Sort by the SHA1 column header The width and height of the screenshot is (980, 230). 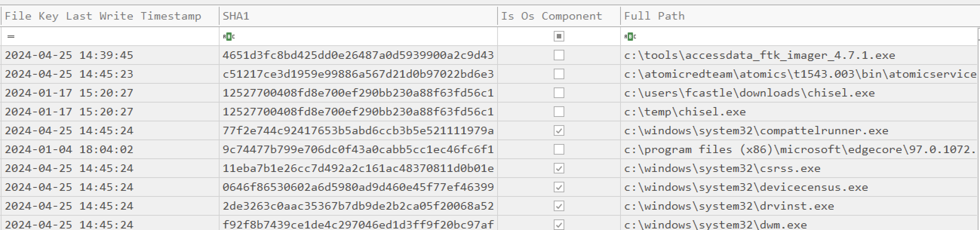(358, 16)
